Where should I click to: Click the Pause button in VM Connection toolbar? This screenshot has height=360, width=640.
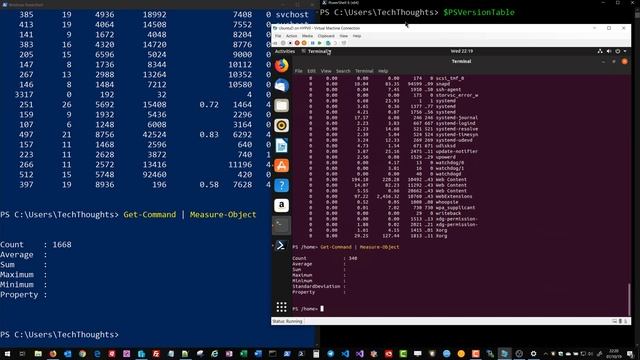[313, 43]
